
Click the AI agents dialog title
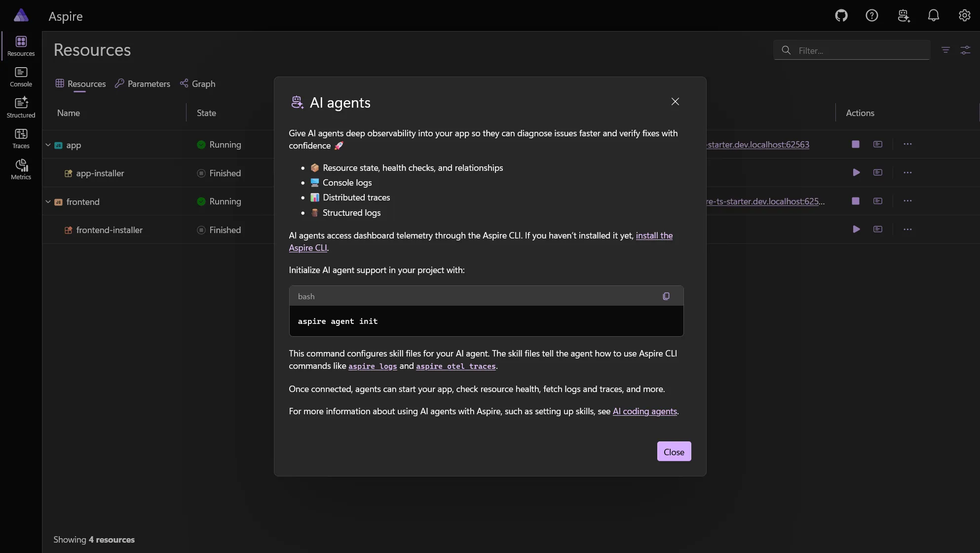(340, 103)
